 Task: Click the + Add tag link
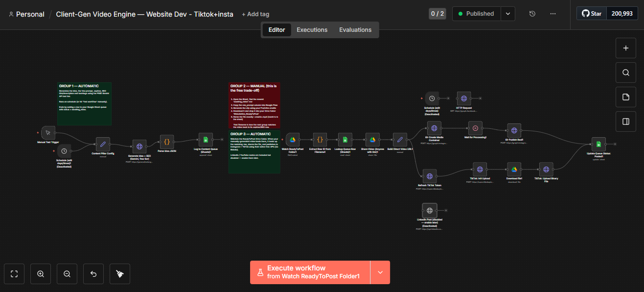(255, 14)
